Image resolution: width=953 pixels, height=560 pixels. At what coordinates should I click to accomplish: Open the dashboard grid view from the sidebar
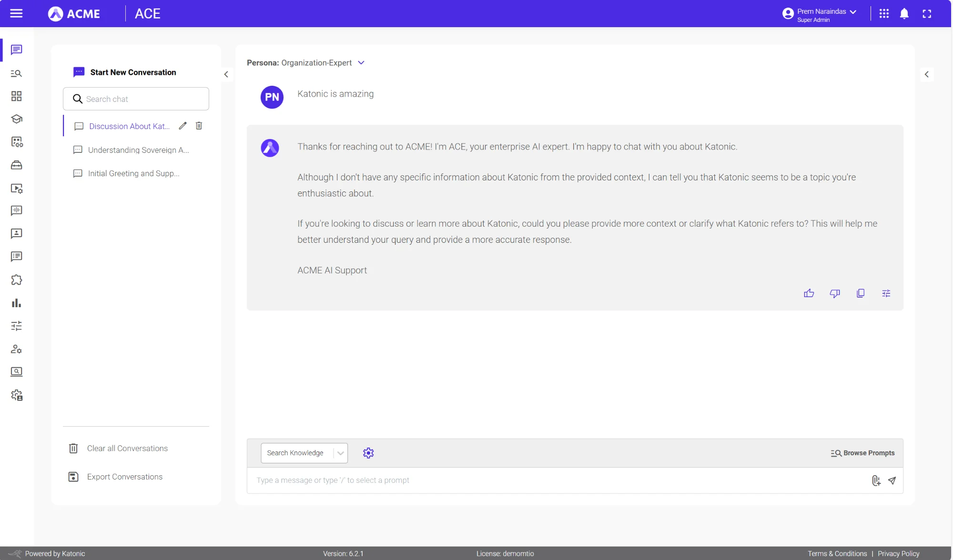(16, 96)
